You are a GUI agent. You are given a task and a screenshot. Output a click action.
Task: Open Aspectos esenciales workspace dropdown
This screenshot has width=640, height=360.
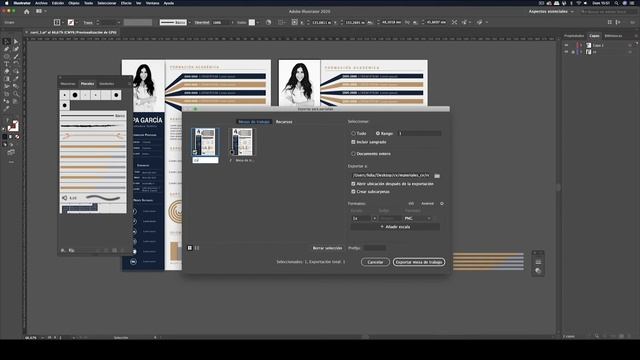[x=551, y=11]
